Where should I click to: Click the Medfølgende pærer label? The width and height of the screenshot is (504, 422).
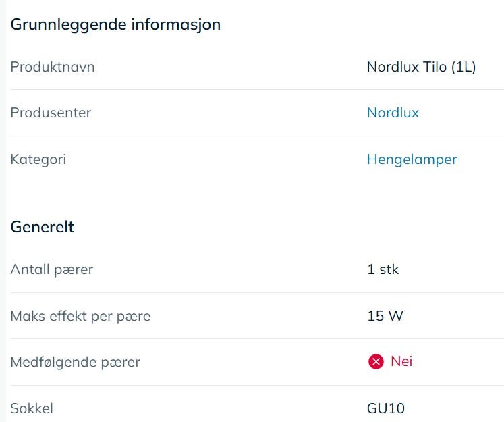click(75, 362)
